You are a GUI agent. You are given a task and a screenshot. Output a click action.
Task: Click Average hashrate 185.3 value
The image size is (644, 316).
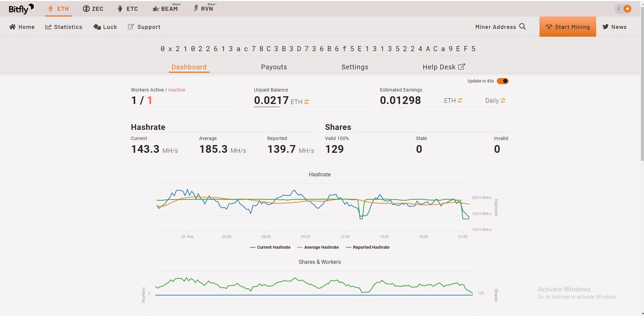click(x=213, y=149)
